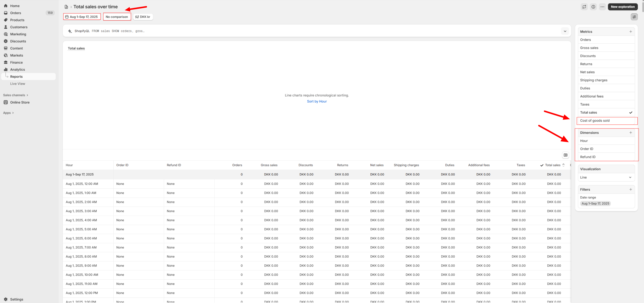Image resolution: width=644 pixels, height=303 pixels.
Task: Open the DKK kr currency selector
Action: pos(143,17)
